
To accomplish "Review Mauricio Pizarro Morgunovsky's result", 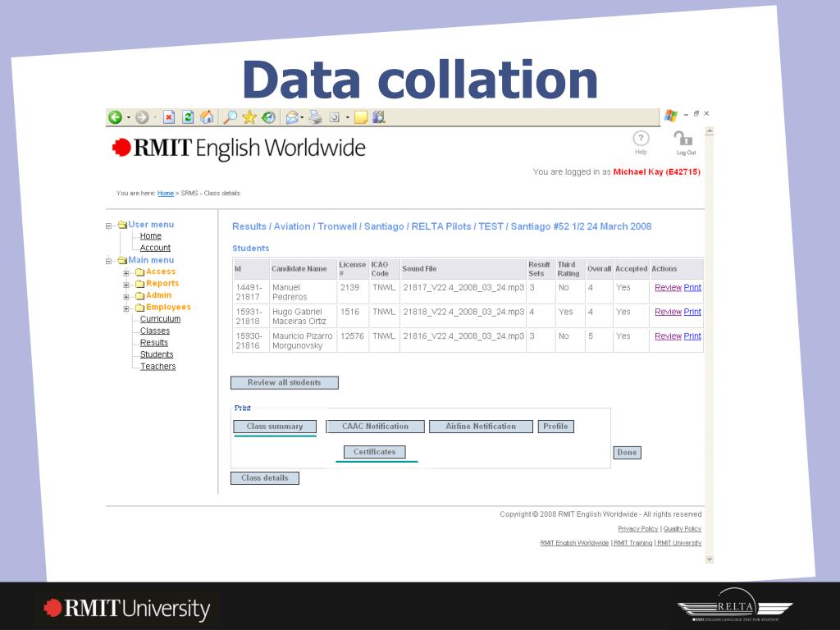I will coord(668,336).
